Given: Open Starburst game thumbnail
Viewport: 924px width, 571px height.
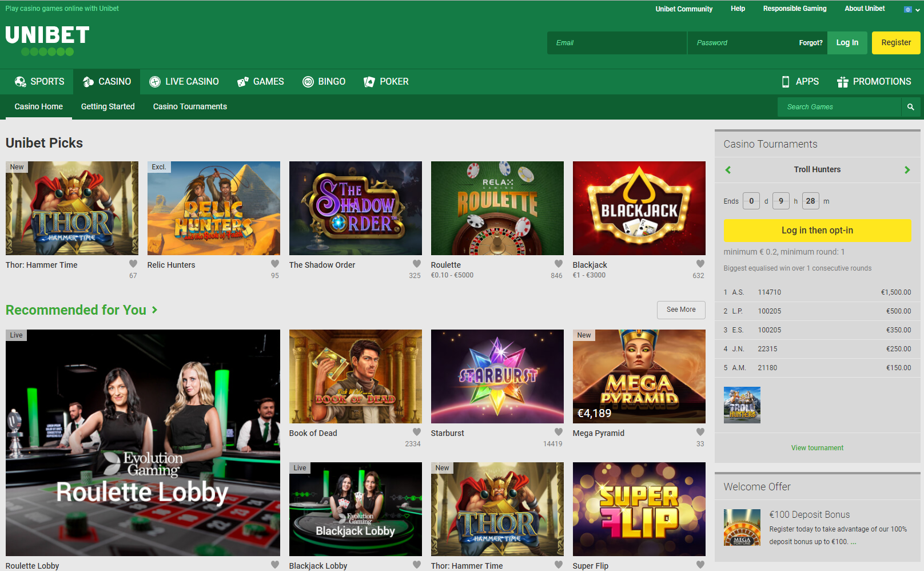Looking at the screenshot, I should tap(497, 376).
